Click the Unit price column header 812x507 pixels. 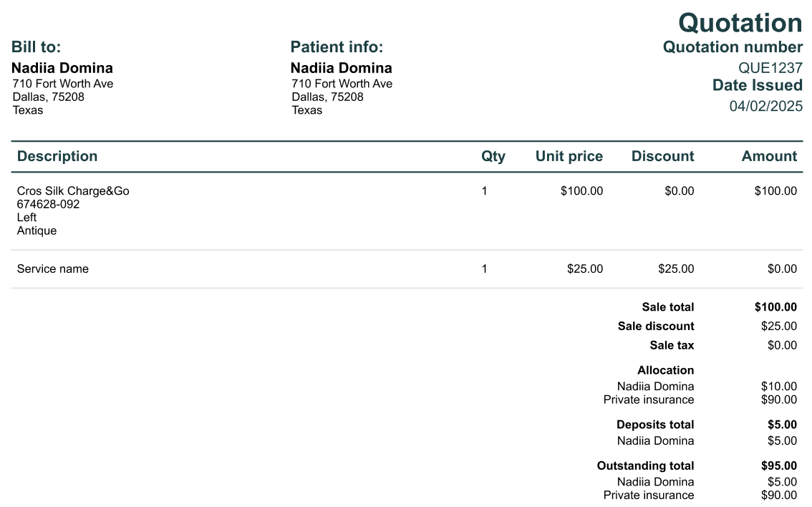pos(569,156)
